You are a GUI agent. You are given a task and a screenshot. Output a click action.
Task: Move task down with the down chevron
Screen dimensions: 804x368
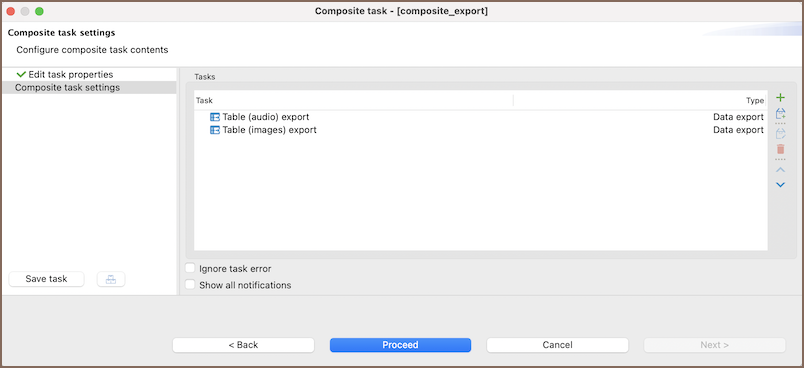point(780,185)
